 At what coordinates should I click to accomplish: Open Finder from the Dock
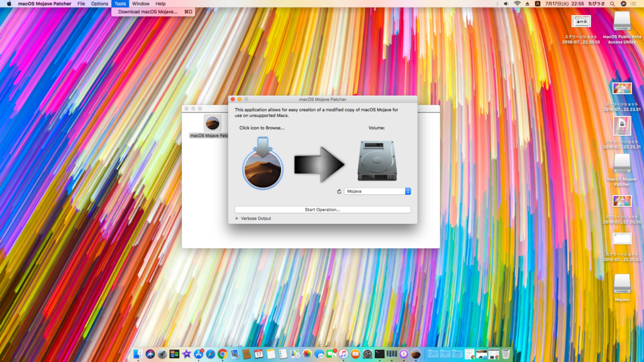pyautogui.click(x=138, y=354)
